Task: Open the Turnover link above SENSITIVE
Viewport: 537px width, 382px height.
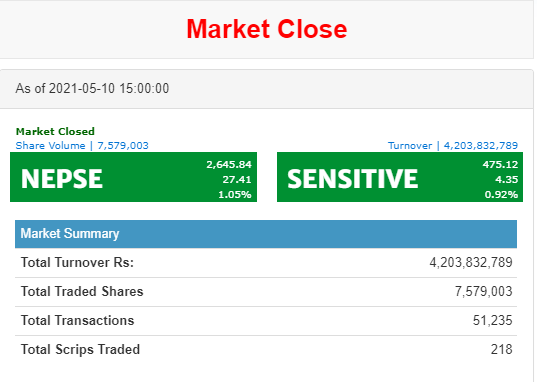Action: click(x=453, y=146)
